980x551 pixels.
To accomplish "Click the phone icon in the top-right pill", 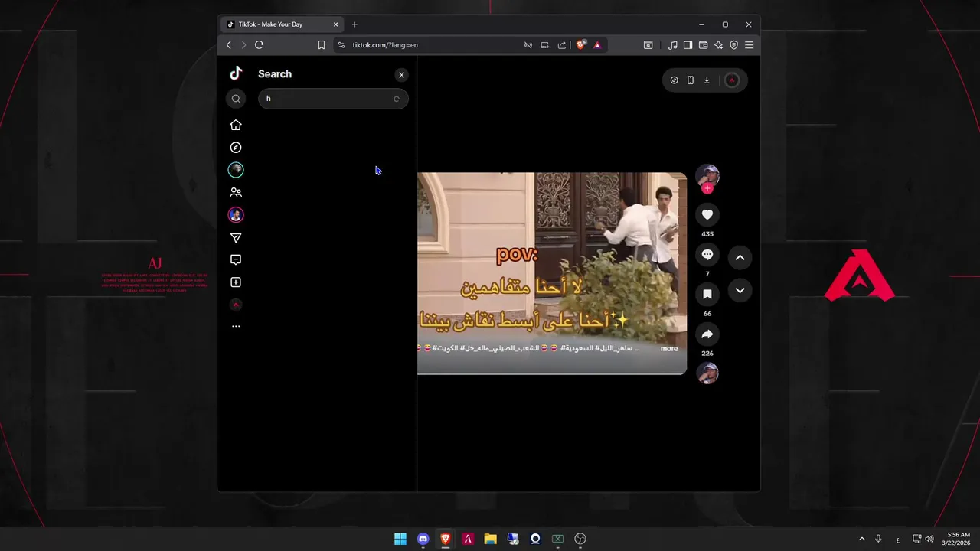I will pos(691,80).
